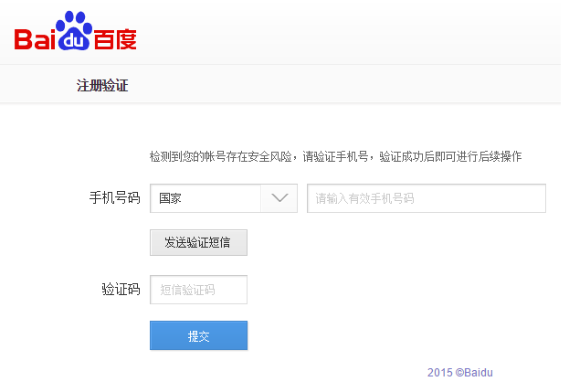Viewport: 569px width, 392px height.
Task: Open the 国家 country dropdown
Action: click(x=223, y=198)
